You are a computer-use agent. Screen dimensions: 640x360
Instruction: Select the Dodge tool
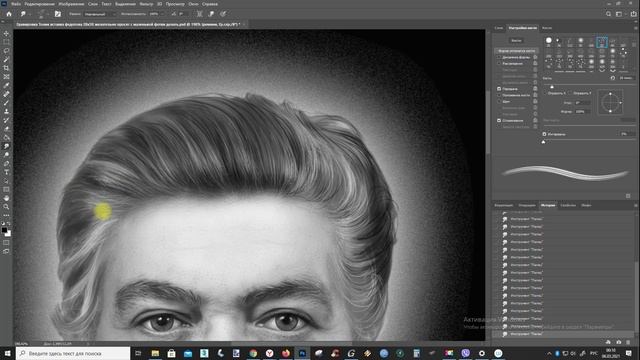pyautogui.click(x=6, y=155)
